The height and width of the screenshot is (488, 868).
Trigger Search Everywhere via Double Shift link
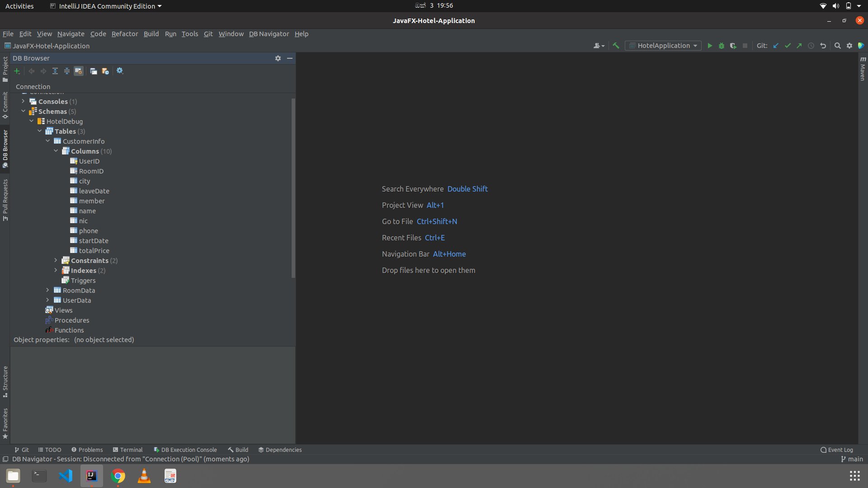click(467, 189)
